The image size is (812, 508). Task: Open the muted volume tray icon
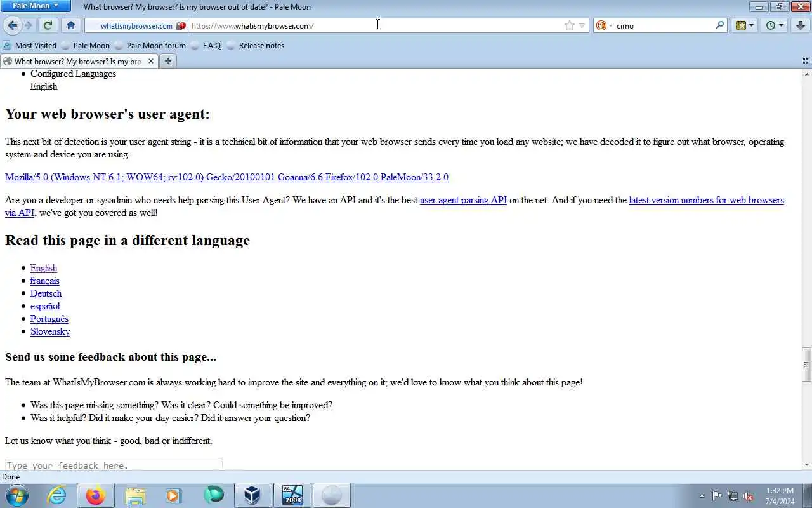[749, 496]
